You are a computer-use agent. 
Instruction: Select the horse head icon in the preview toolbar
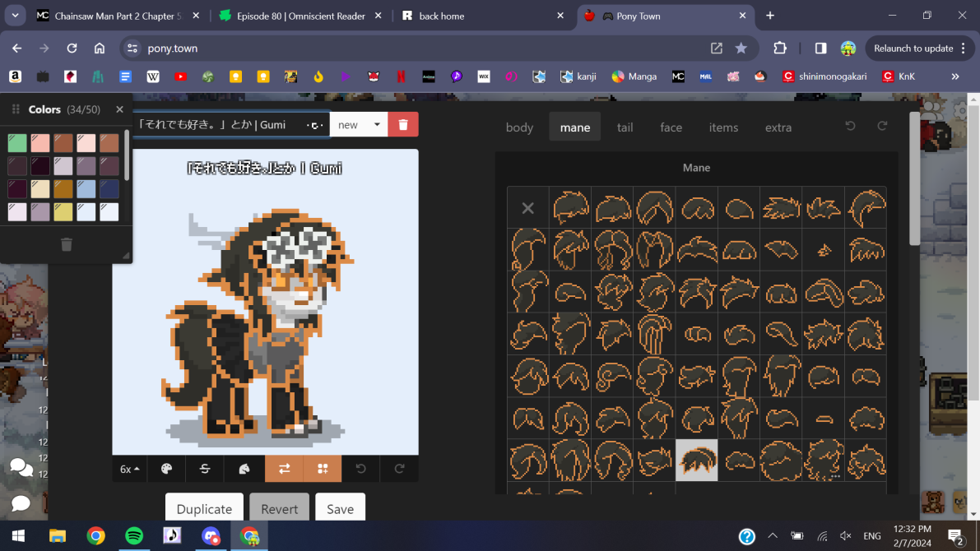[243, 469]
